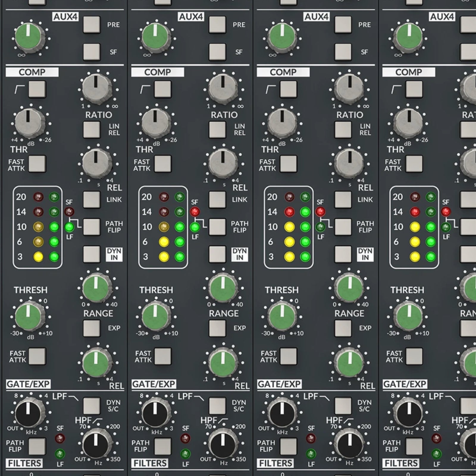Enable DYN S/C on the second channel filters
This screenshot has height=476, width=476.
pyautogui.click(x=217, y=405)
